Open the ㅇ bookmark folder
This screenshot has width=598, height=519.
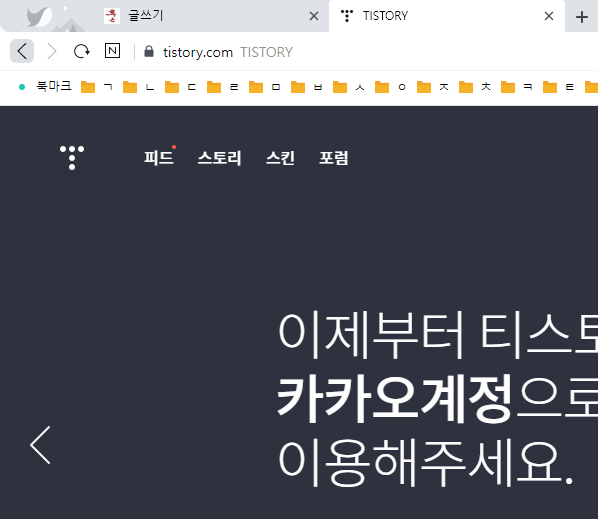[391, 87]
